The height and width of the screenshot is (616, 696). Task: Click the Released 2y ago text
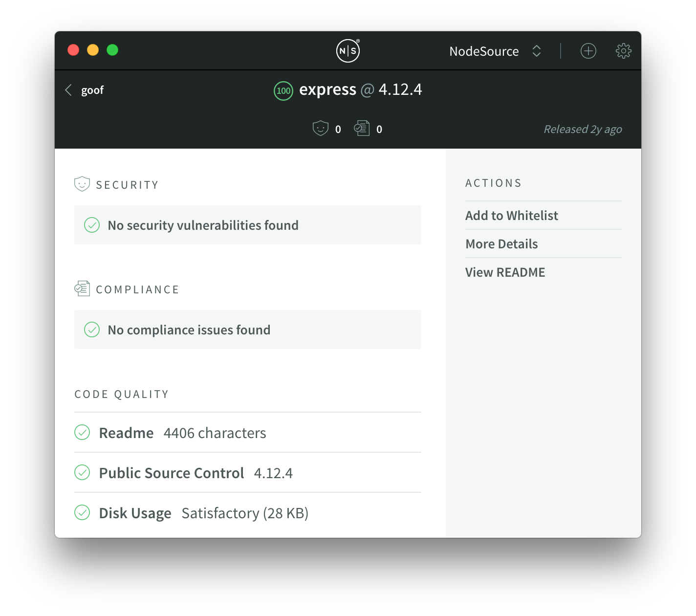[583, 129]
